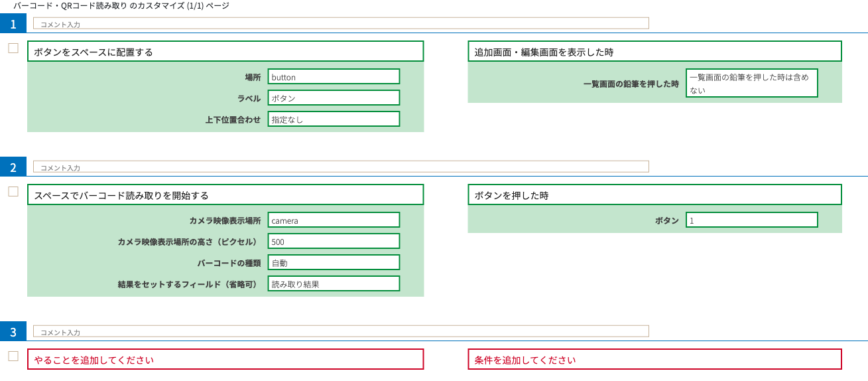This screenshot has width=868, height=381.
Task: Edit the camera height field showing 500
Action: (334, 242)
